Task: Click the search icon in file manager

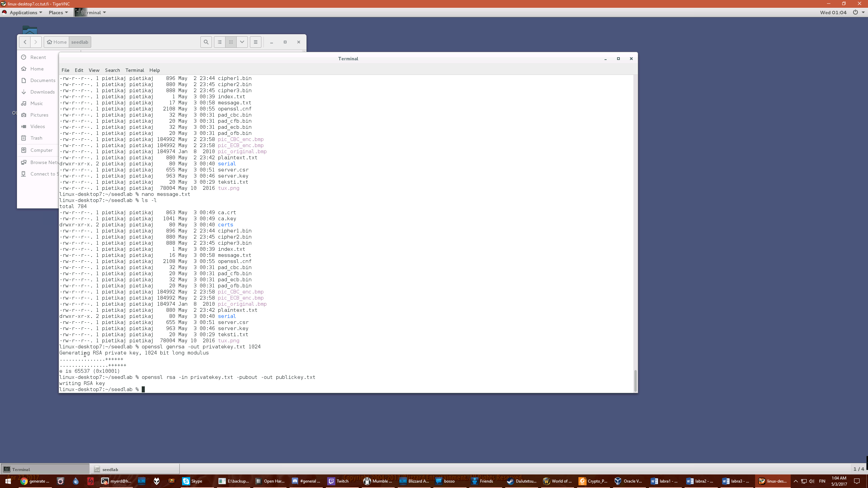Action: tap(206, 42)
